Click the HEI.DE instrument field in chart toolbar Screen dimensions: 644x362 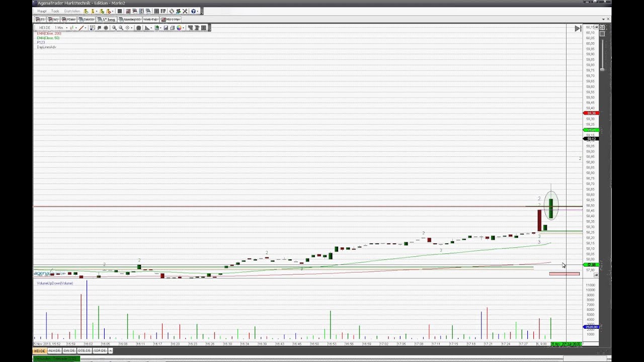(44, 28)
